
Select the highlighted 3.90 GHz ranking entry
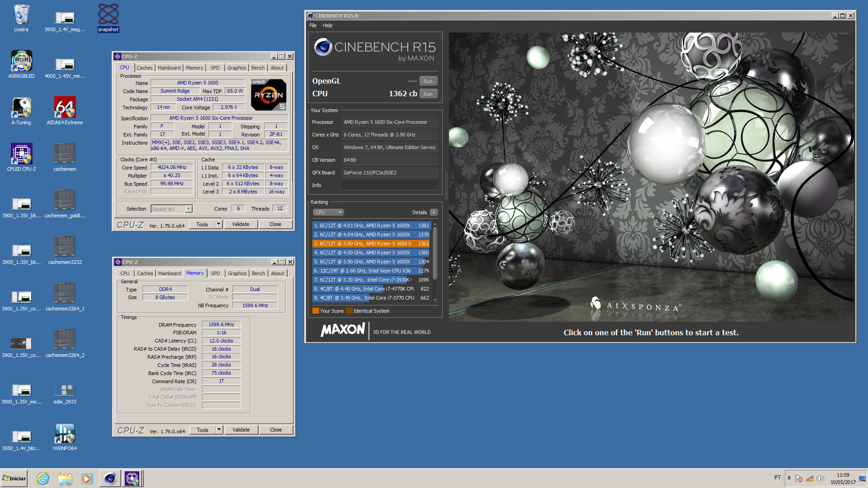point(371,244)
